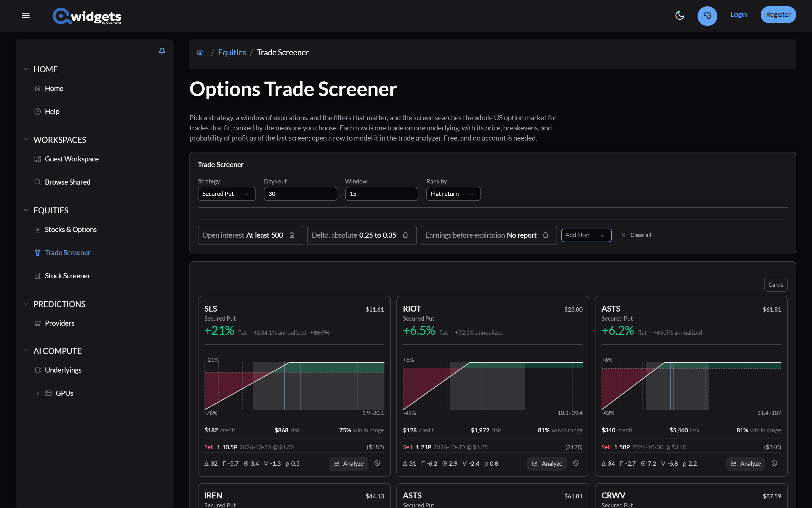The height and width of the screenshot is (508, 812).
Task: Open Guest Workspace
Action: 71,159
